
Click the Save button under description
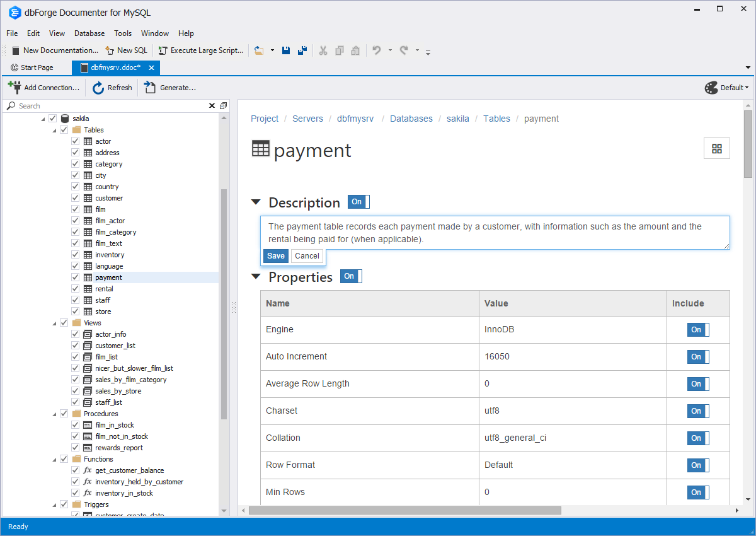click(275, 256)
